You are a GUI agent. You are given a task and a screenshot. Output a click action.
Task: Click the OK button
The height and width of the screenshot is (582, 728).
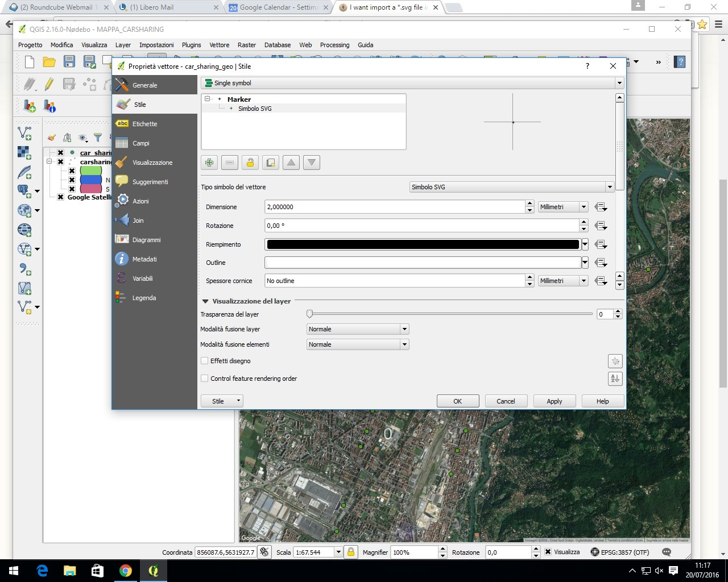click(458, 401)
